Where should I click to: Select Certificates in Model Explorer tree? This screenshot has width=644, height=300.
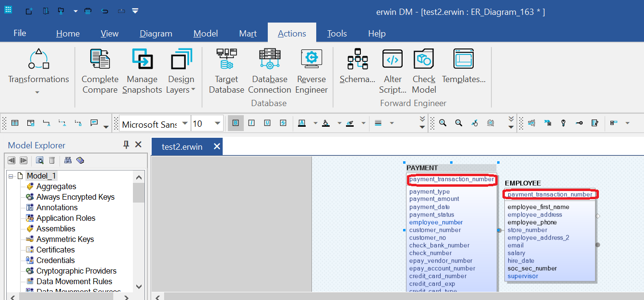pos(55,250)
